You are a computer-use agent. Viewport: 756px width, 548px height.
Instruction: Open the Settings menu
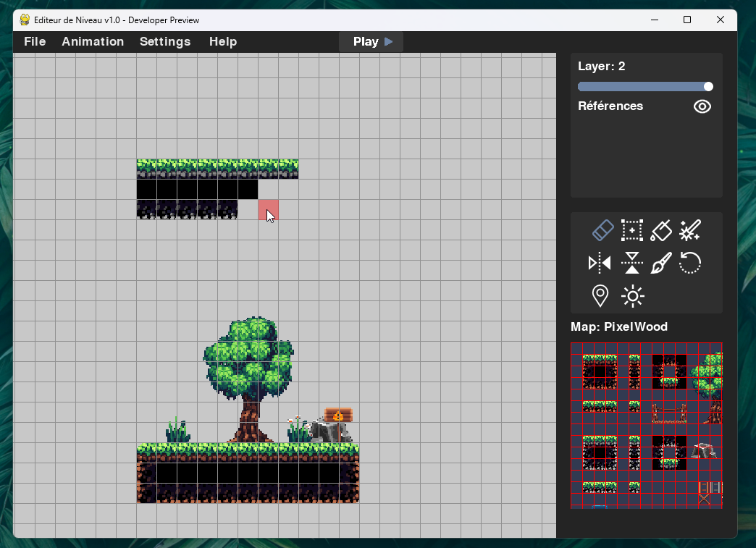[165, 42]
